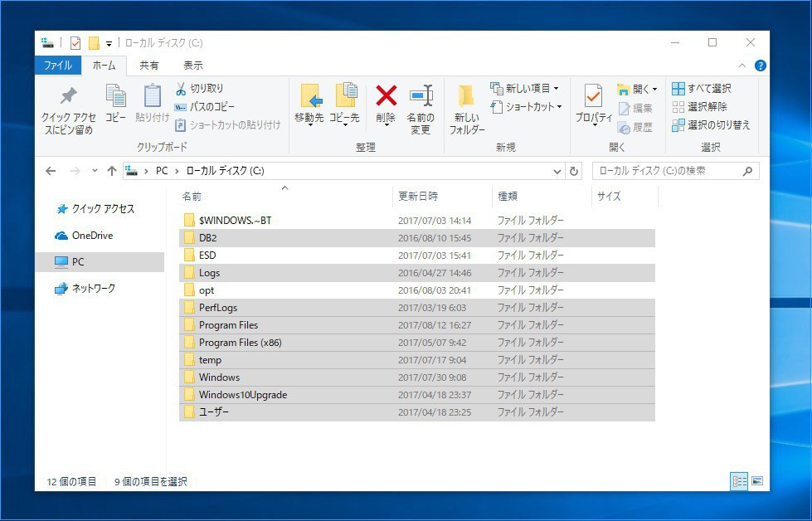Open the ファイル (File) menu tab
The image size is (812, 521).
[57, 66]
